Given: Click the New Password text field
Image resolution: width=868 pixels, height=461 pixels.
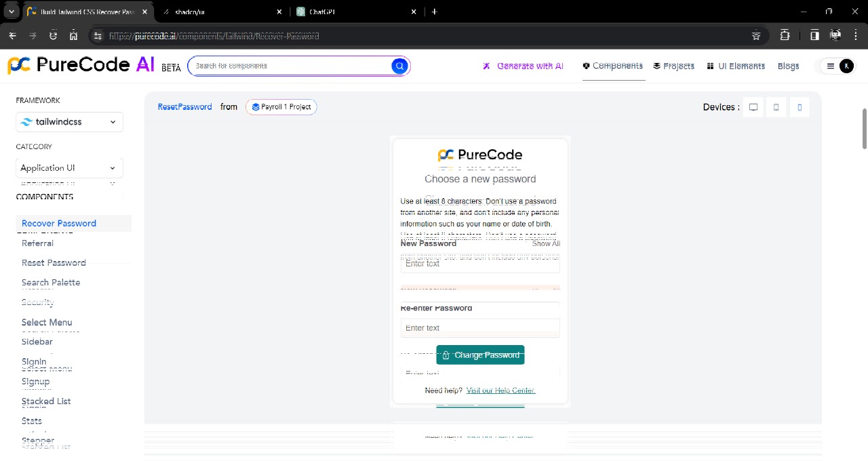Looking at the screenshot, I should point(480,264).
